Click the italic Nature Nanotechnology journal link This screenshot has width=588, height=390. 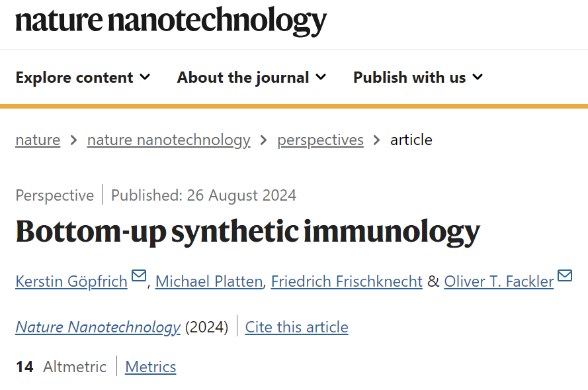tap(98, 327)
